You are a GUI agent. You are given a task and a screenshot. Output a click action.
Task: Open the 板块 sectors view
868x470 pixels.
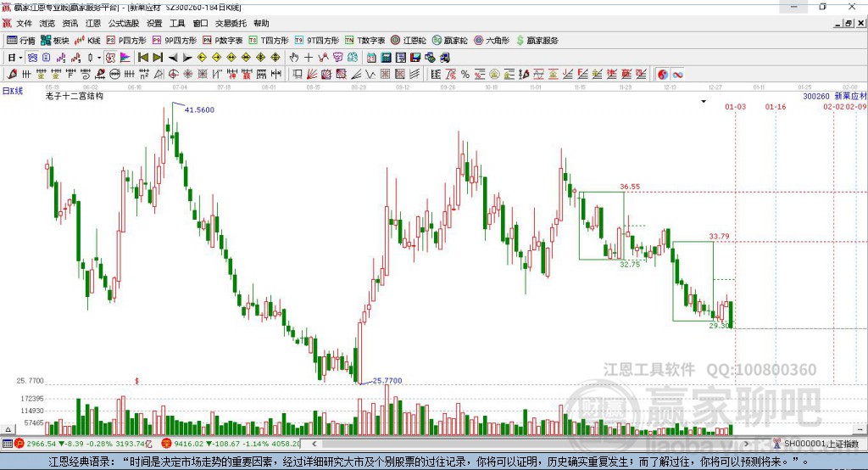coord(54,41)
